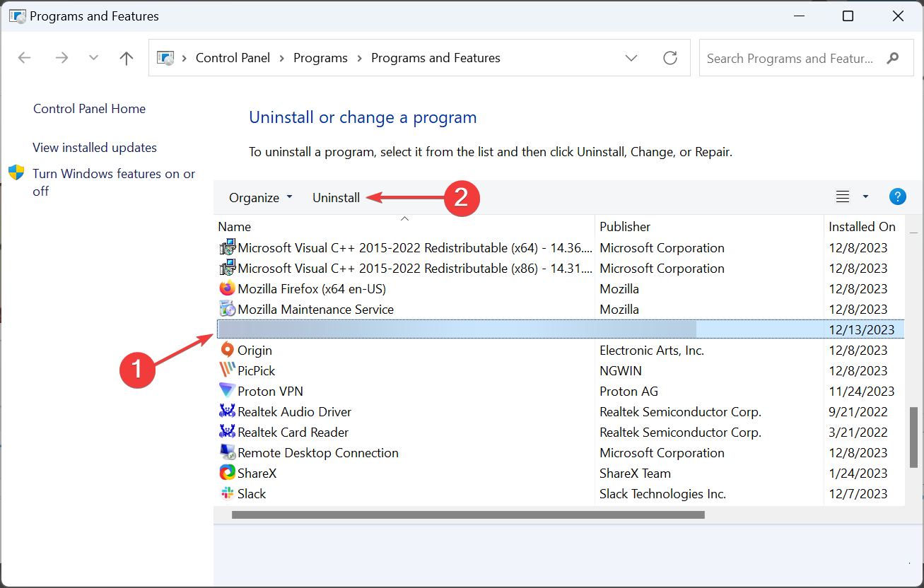This screenshot has width=924, height=588.
Task: Click the PicPick icon in list
Action: [227, 370]
